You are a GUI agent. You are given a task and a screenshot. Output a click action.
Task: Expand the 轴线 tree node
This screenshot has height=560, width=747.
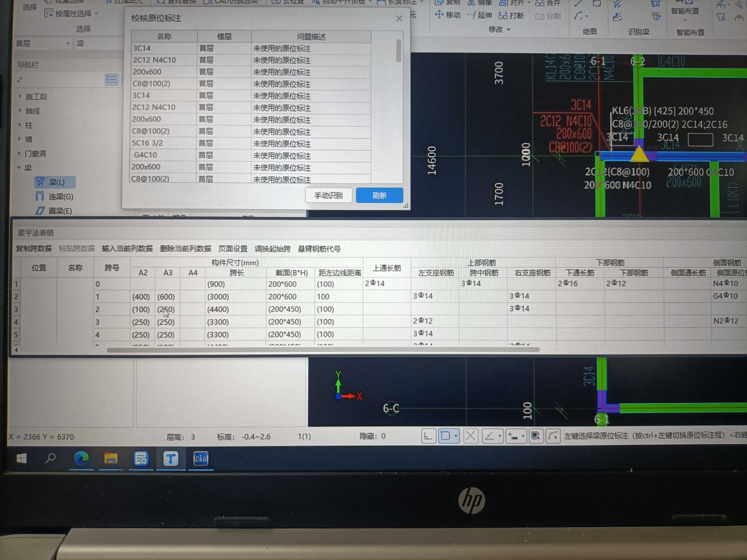pyautogui.click(x=20, y=111)
